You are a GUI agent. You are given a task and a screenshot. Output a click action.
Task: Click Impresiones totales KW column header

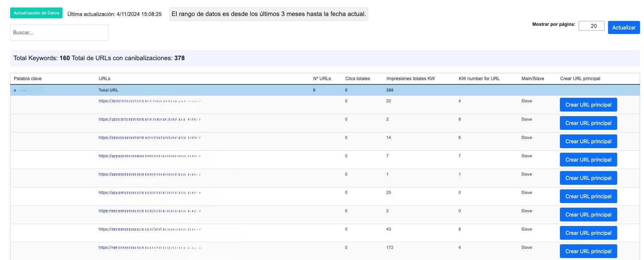coord(411,78)
